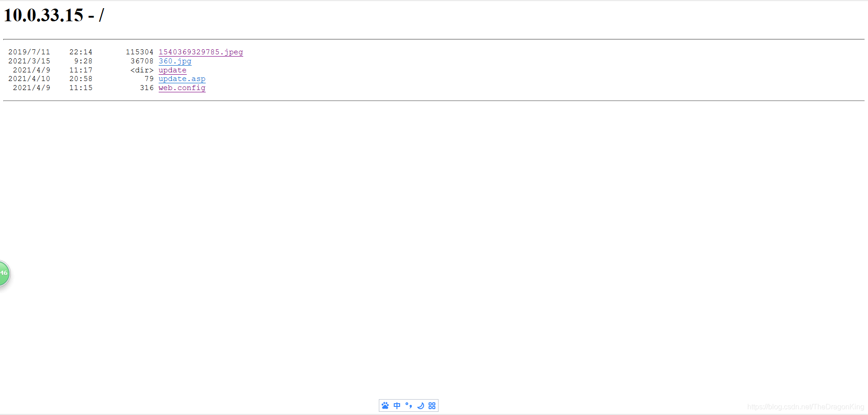Click the 2021/4/9 date in web.config row
Screen dimensions: 868x415
[32, 88]
